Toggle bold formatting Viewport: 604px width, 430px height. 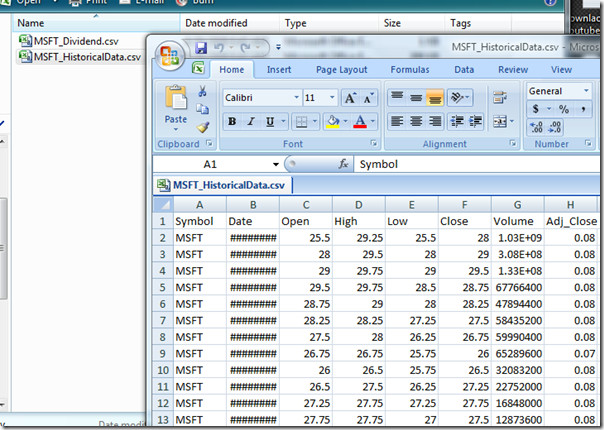(232, 121)
